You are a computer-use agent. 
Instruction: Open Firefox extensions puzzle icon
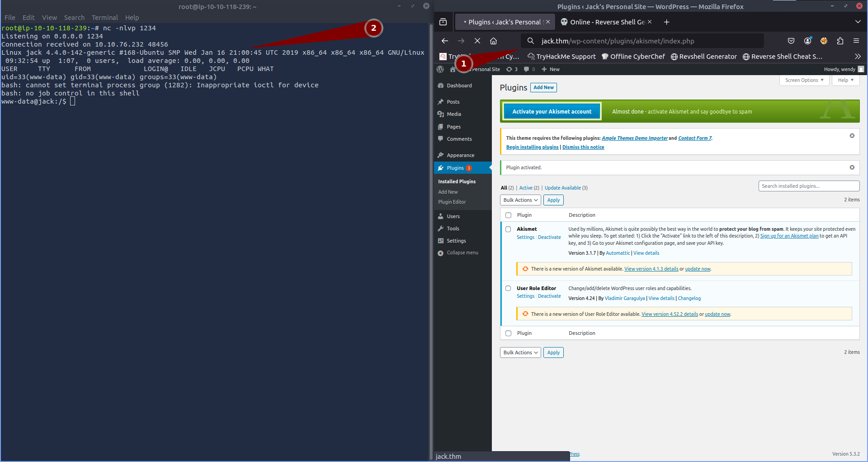840,41
